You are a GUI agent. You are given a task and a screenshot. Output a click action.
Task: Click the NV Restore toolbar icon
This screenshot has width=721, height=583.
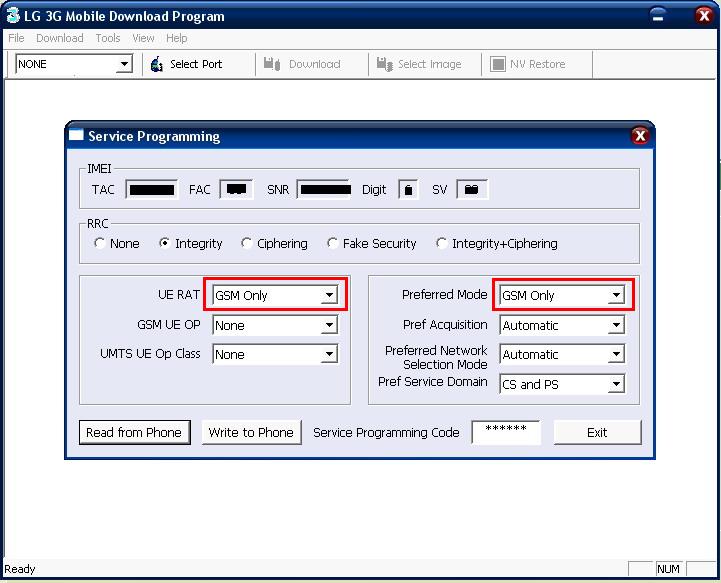coord(498,64)
